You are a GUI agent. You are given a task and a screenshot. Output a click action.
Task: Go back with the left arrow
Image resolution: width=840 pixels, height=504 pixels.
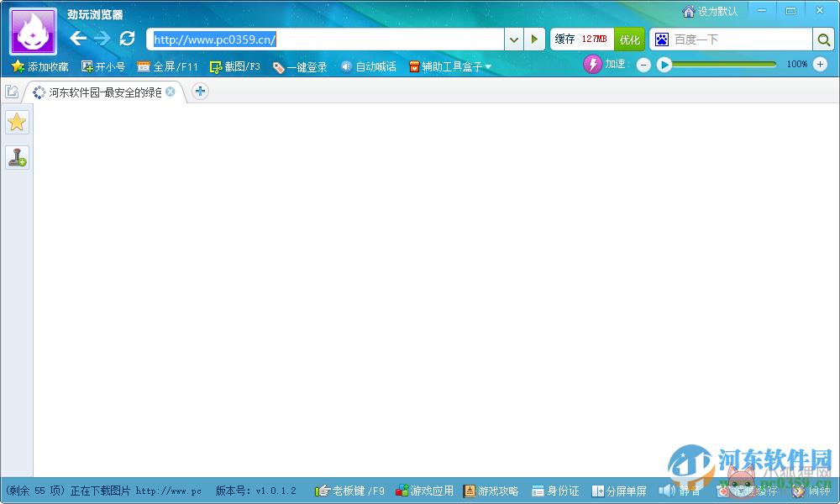click(78, 39)
